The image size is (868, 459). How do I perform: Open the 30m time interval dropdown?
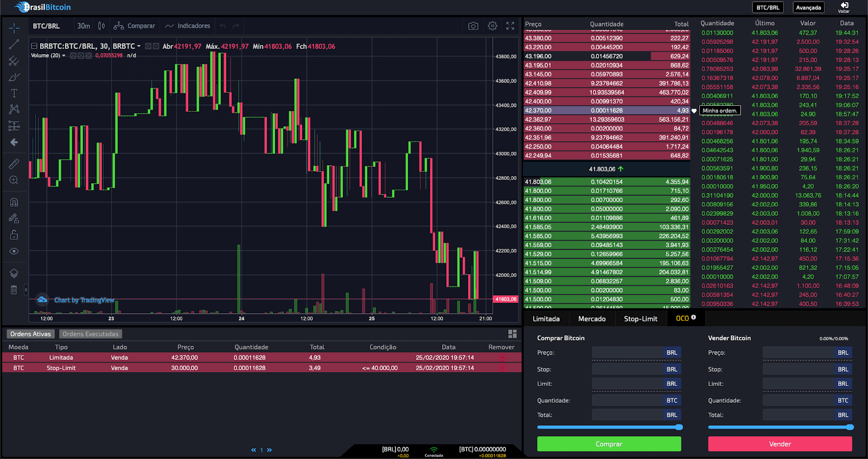pyautogui.click(x=84, y=26)
